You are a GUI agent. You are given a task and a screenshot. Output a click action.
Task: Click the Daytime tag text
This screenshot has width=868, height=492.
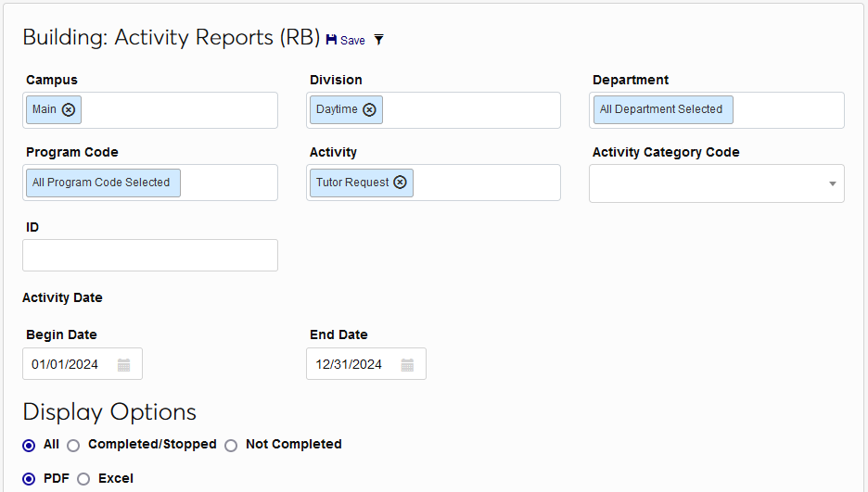click(x=337, y=109)
